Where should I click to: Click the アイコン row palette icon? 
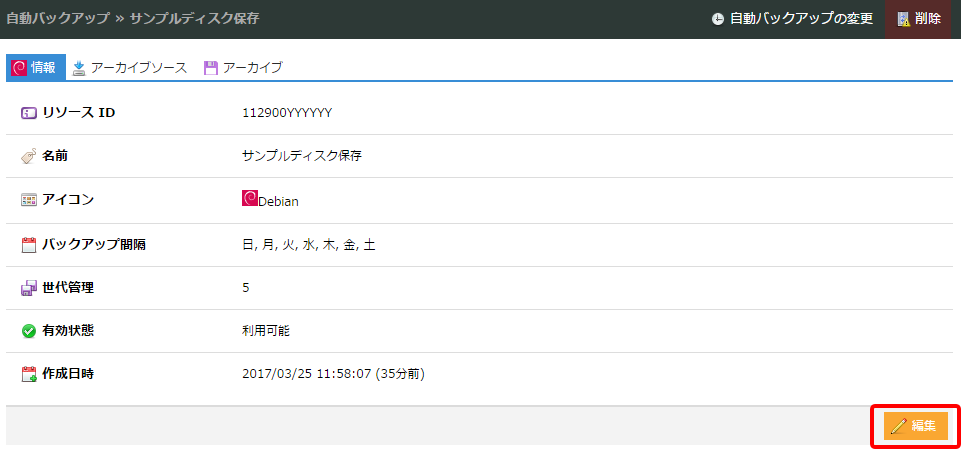(29, 200)
